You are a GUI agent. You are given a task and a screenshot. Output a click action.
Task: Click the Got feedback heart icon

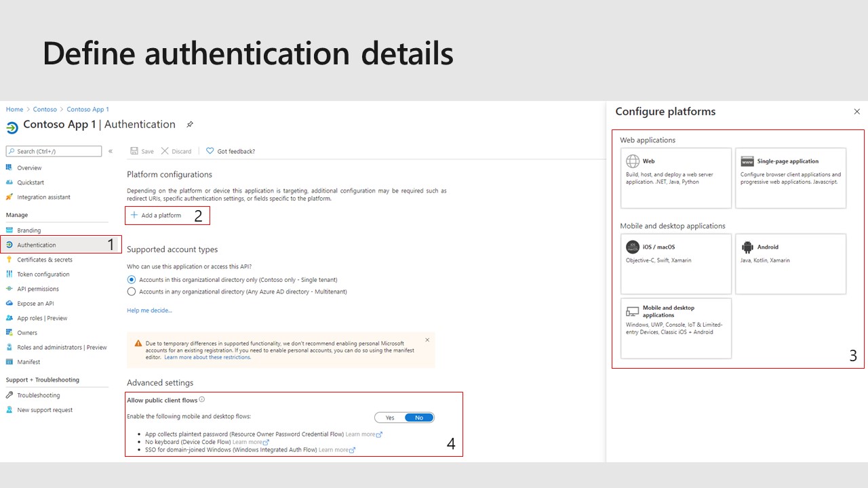[x=210, y=151]
